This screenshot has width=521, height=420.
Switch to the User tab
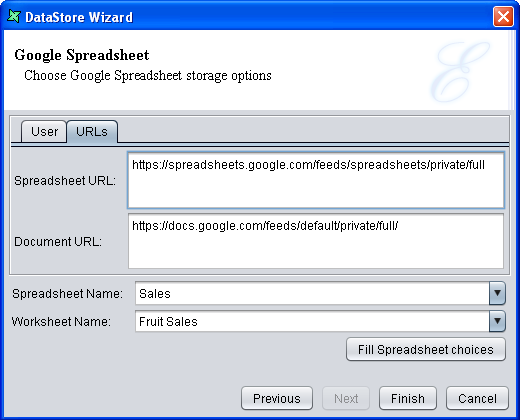44,132
